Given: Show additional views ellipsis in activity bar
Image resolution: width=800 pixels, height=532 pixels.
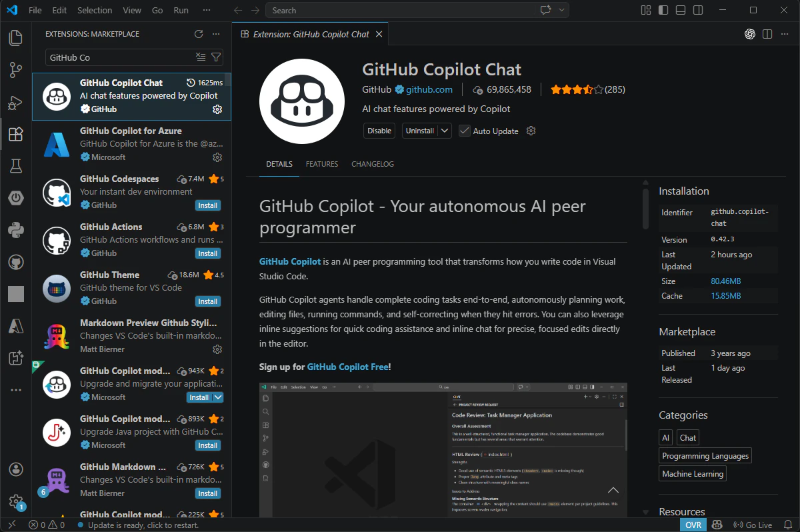Looking at the screenshot, I should 15,390.
